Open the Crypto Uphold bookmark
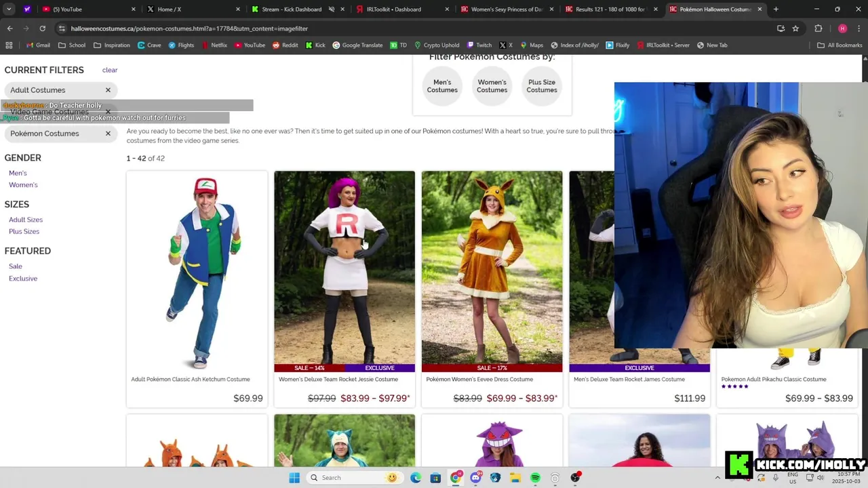 (437, 45)
